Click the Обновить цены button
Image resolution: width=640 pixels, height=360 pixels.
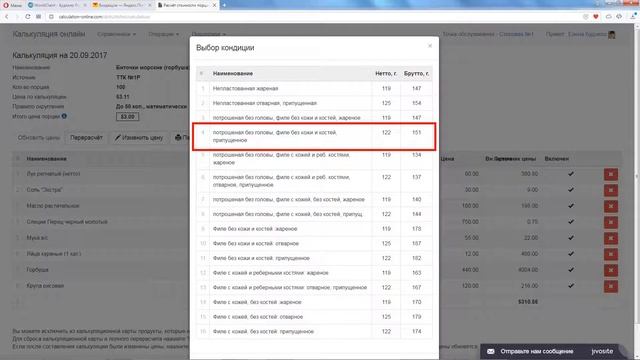click(x=39, y=138)
